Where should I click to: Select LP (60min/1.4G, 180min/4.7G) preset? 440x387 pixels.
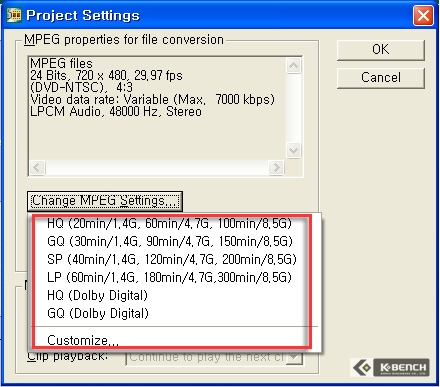click(169, 277)
